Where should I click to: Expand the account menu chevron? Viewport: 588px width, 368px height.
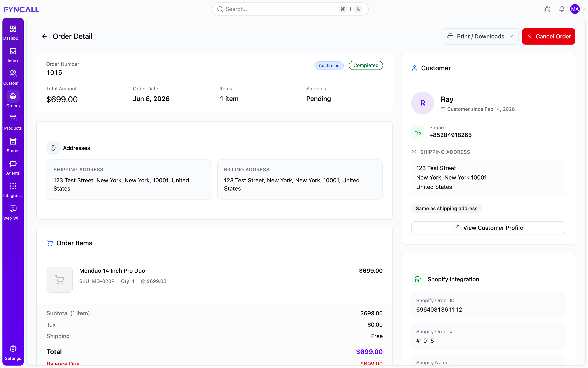[x=583, y=9]
